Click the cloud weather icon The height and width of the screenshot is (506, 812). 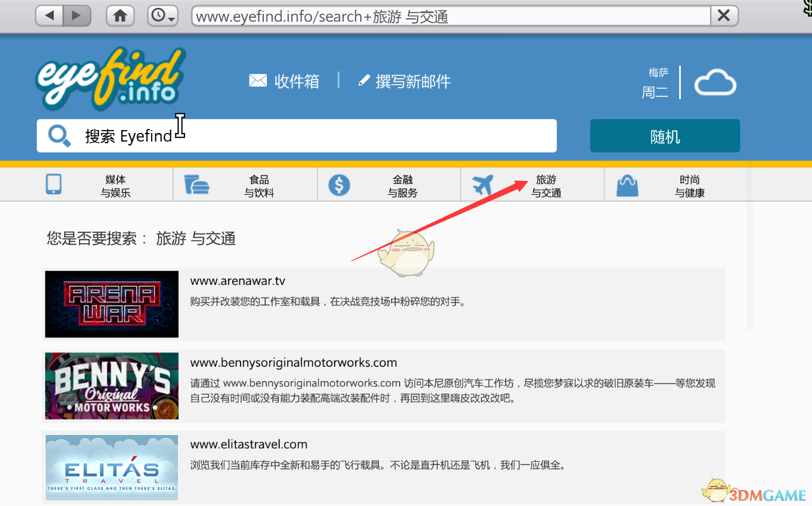(x=715, y=83)
